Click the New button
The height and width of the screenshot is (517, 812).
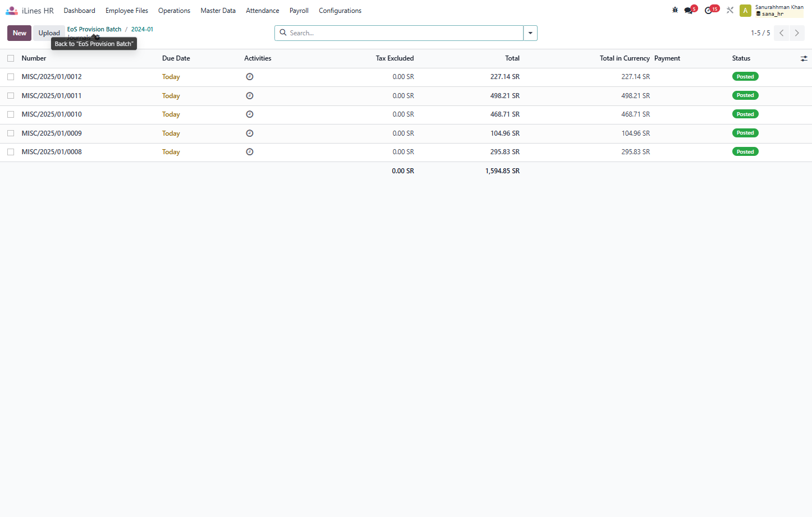20,33
